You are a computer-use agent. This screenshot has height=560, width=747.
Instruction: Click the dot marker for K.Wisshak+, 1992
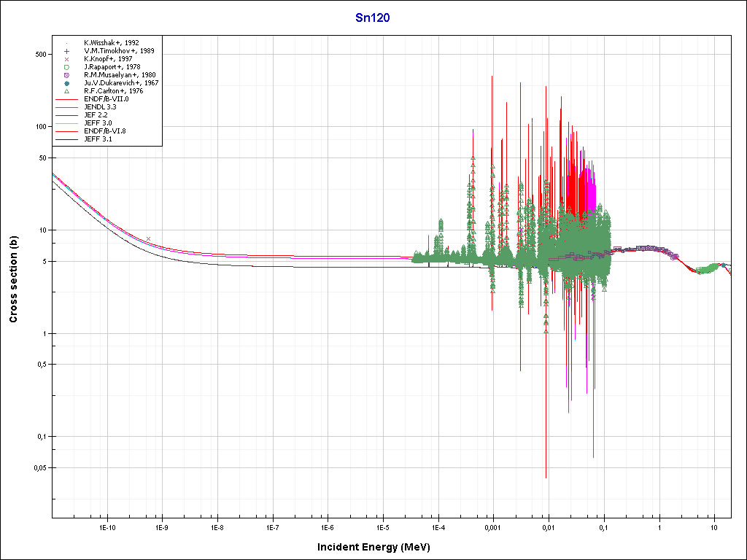click(x=66, y=43)
